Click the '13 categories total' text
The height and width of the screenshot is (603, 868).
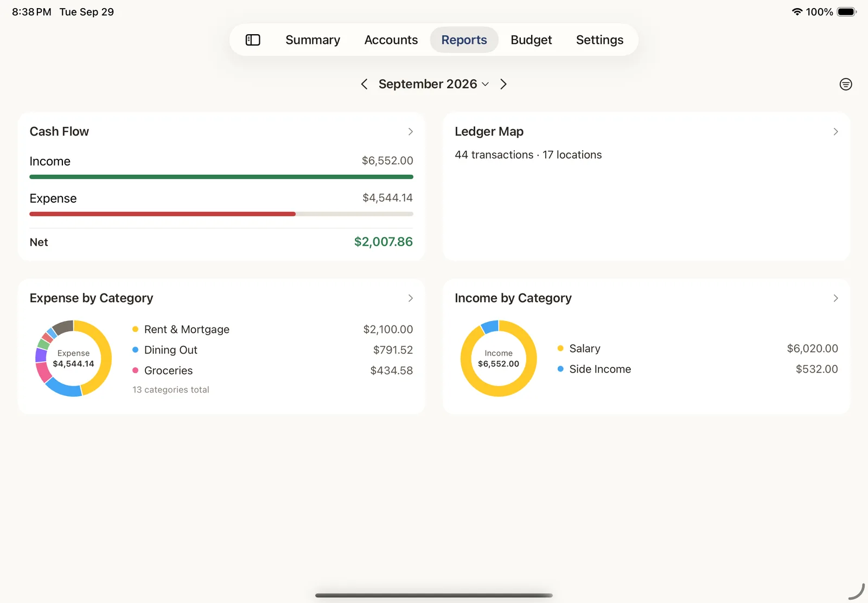point(171,390)
